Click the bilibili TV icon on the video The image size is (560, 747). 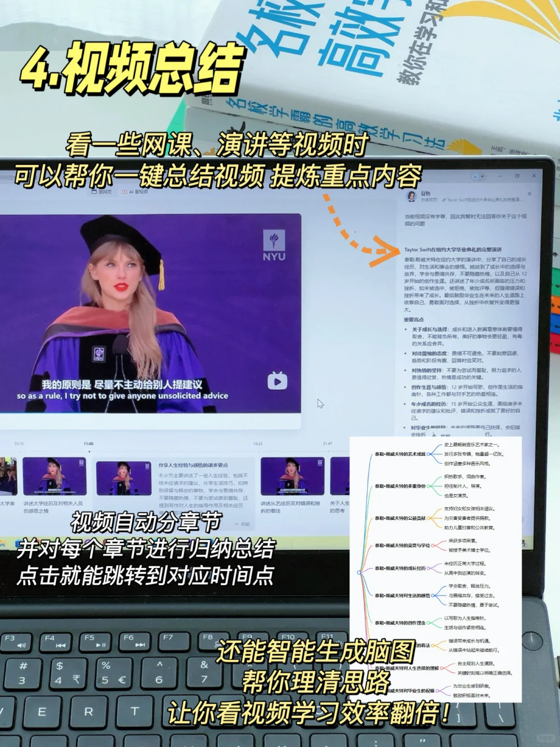[278, 380]
